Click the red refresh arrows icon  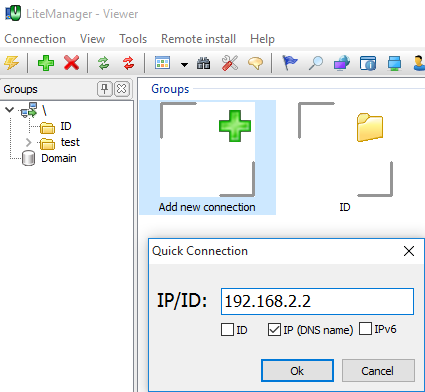coord(128,63)
